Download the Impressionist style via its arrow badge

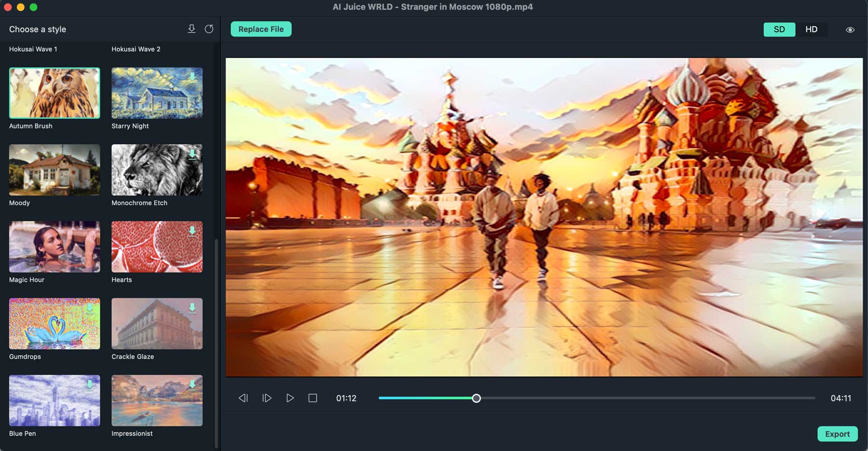[x=193, y=384]
